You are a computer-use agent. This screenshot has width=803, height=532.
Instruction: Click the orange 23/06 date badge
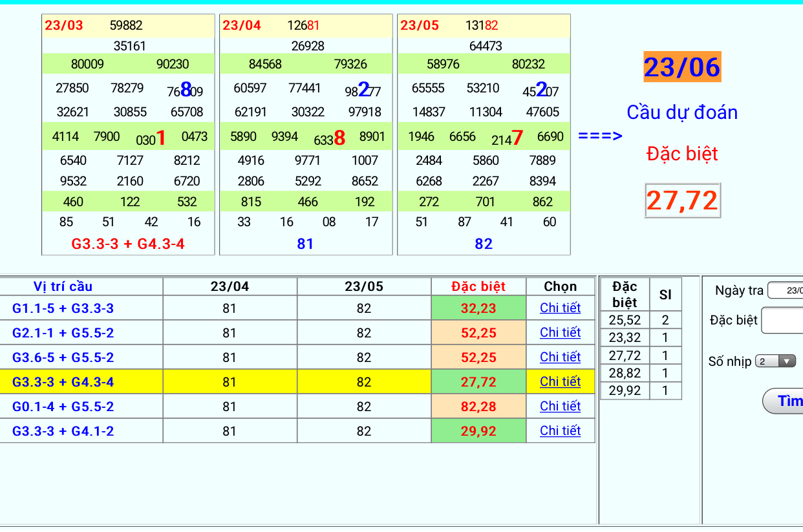tap(682, 67)
